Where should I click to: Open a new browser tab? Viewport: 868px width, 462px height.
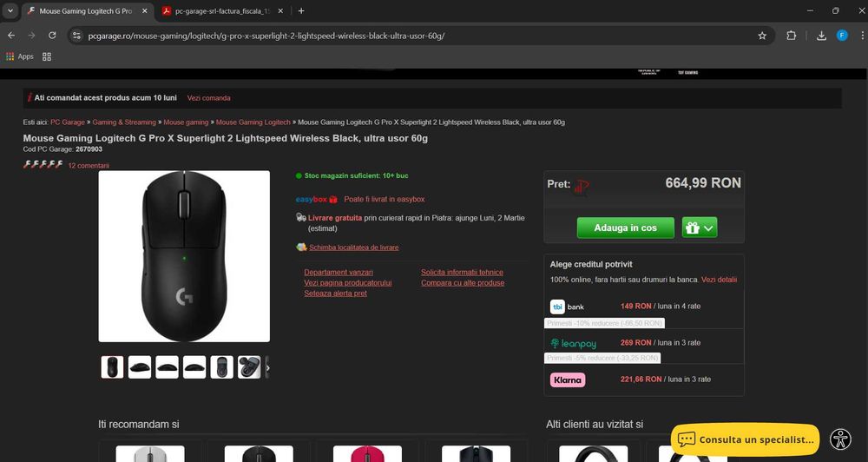tap(301, 10)
